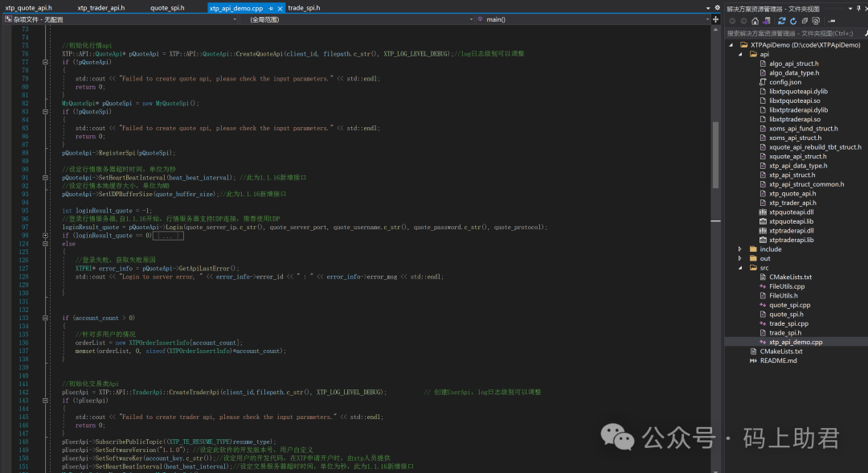The image size is (868, 473).
Task: Select the xtp_api_demo.cpp tab
Action: 236,8
